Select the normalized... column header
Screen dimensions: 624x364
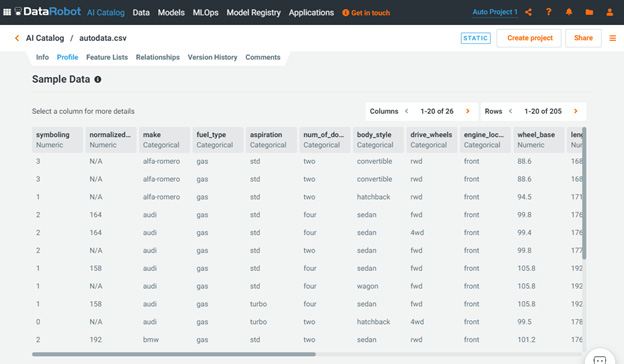tap(111, 140)
